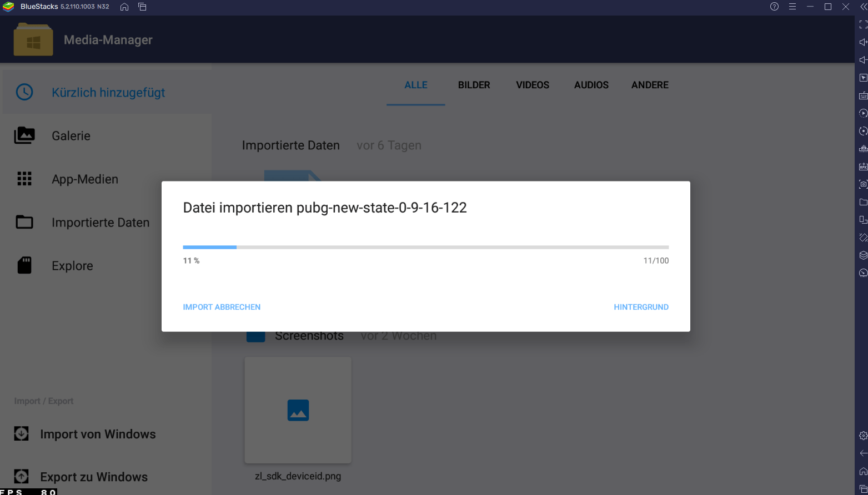
Task: Open the macro recorder play-circle icon
Action: click(863, 113)
